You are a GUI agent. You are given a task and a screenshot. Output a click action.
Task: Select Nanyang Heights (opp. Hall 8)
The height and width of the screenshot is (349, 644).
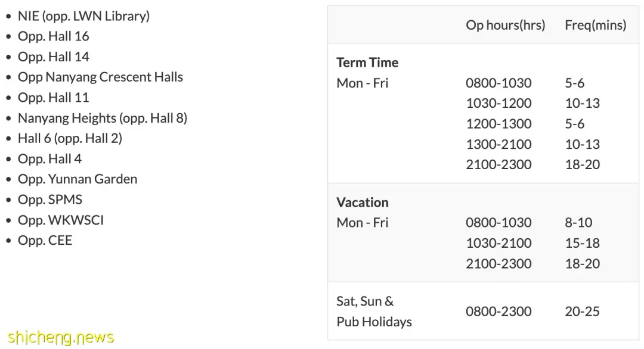tap(103, 118)
